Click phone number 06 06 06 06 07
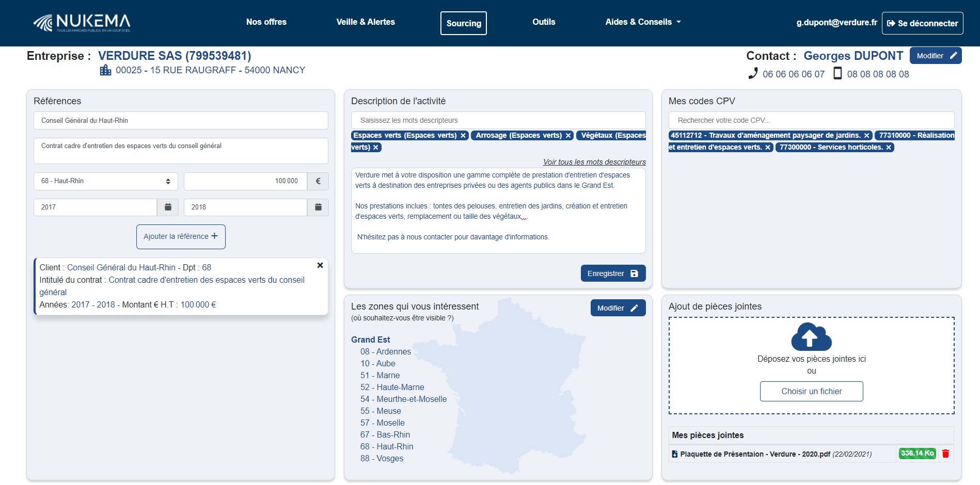The height and width of the screenshot is (485, 980). [x=794, y=74]
